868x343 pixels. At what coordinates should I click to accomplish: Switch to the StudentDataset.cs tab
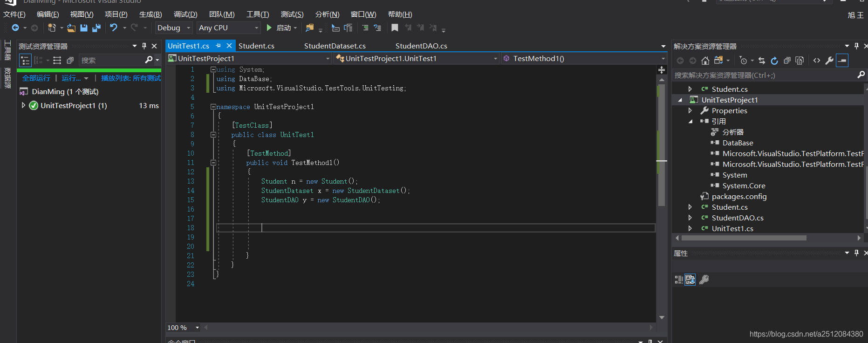tap(335, 46)
